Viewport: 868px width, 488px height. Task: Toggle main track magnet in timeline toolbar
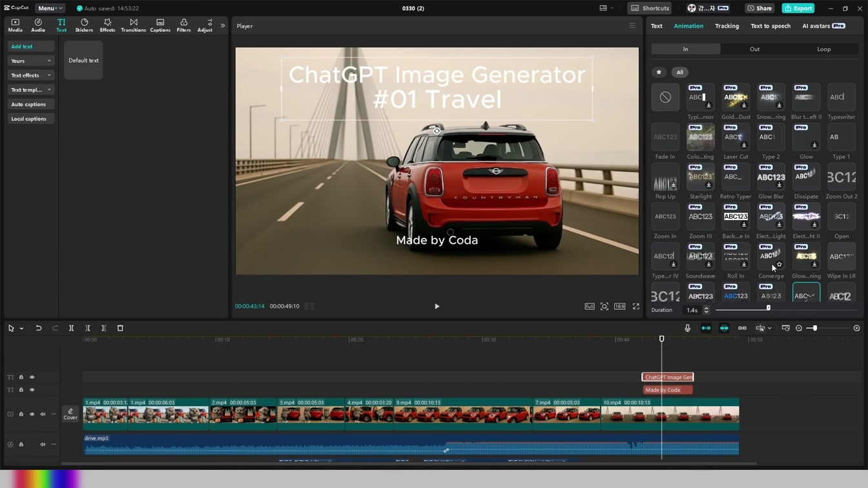point(706,328)
